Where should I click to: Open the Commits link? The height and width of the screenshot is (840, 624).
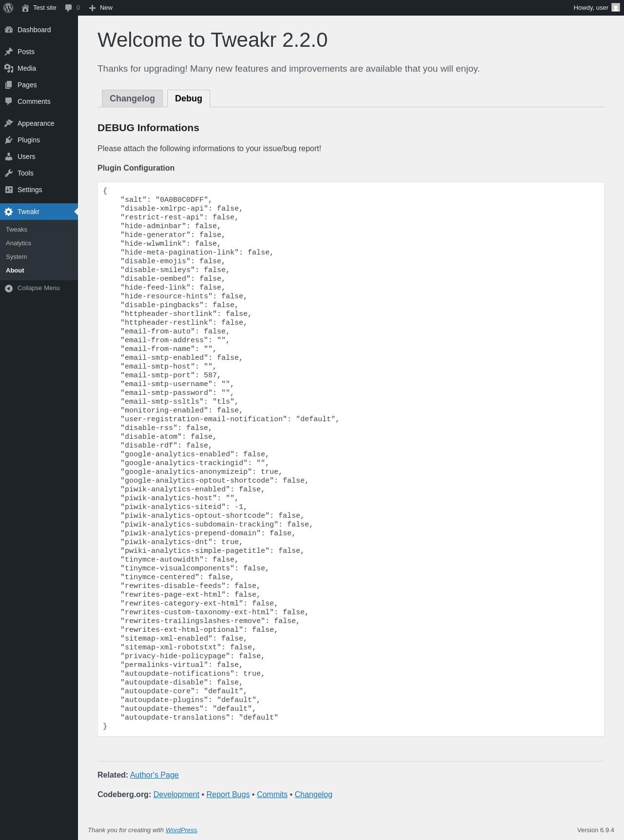click(x=272, y=795)
